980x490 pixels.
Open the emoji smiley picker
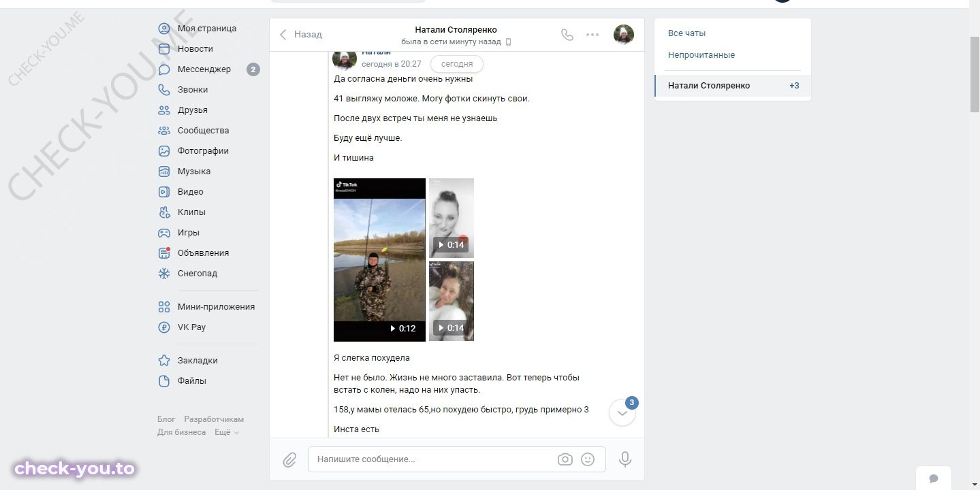(588, 459)
